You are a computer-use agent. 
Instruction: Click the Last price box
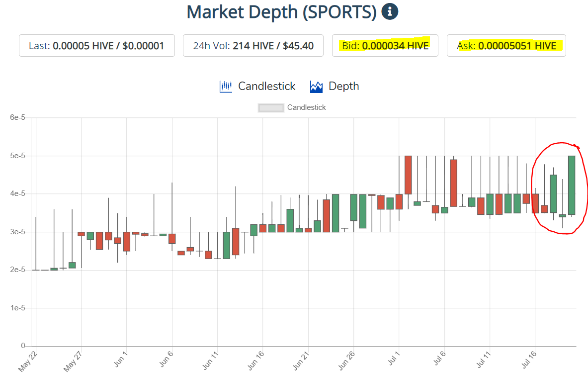(97, 46)
